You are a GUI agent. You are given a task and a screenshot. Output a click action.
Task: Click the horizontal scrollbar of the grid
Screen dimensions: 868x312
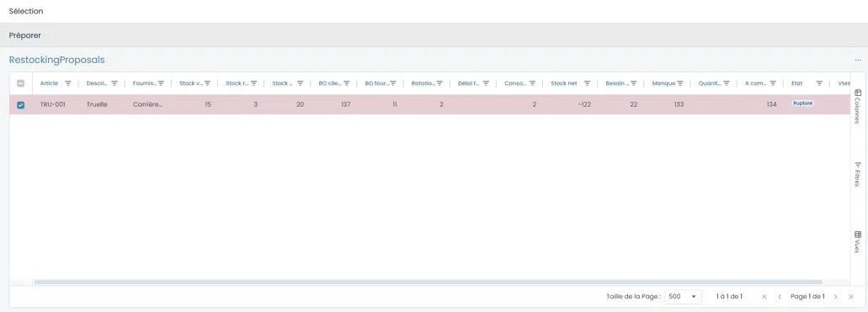428,282
